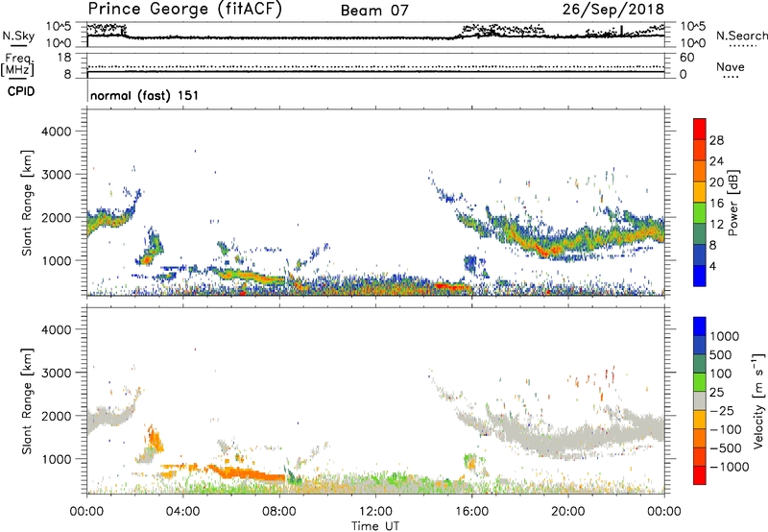Image resolution: width=768 pixels, height=532 pixels.
Task: Click the red top segment of Power colorbar
Action: coord(700,129)
